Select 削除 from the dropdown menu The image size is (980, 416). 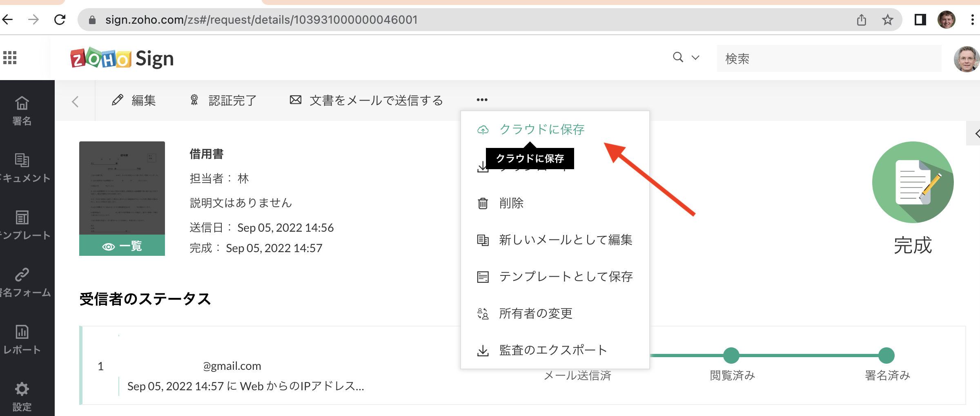[x=511, y=203]
